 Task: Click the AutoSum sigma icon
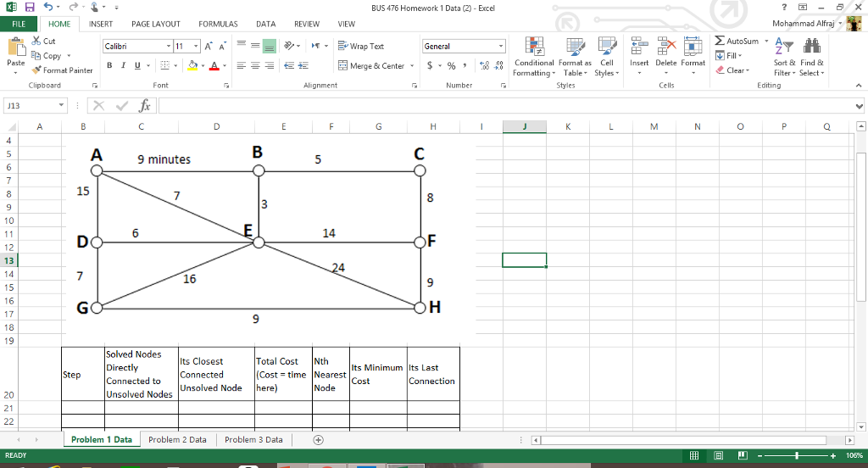point(720,42)
